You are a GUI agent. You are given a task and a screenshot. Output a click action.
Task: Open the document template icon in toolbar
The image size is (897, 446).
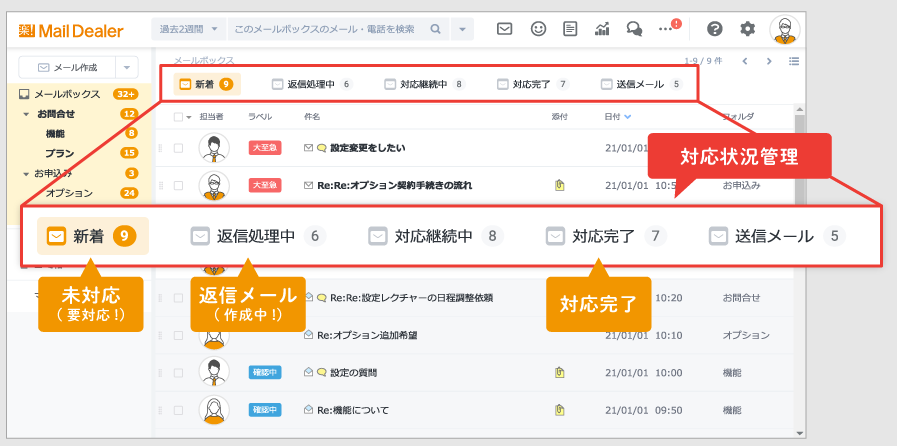[x=570, y=29]
